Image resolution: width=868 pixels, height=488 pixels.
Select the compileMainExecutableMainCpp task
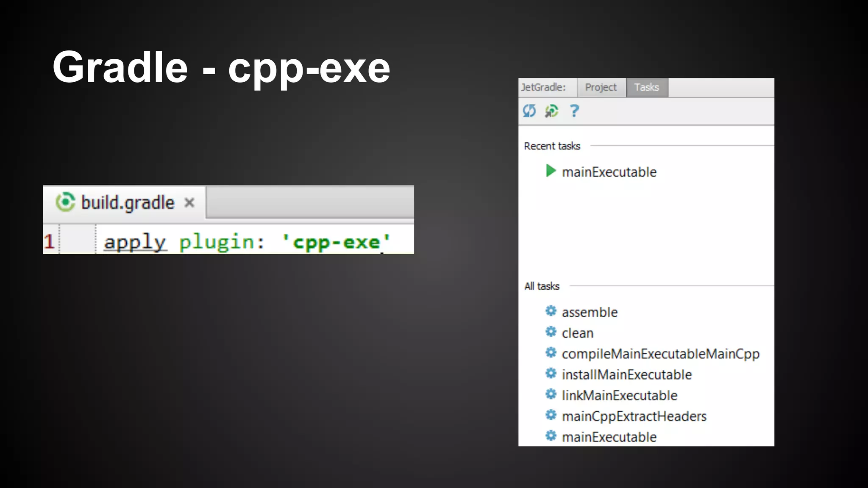(660, 354)
